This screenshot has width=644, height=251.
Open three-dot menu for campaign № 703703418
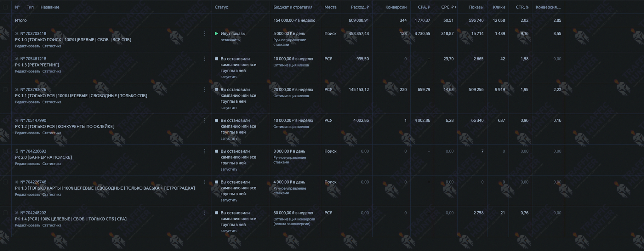[204, 33]
